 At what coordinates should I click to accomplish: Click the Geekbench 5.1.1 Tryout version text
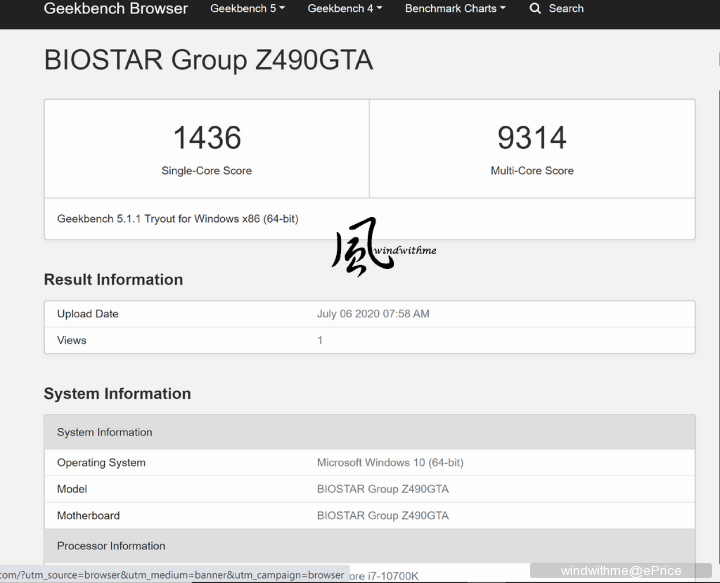(x=178, y=219)
